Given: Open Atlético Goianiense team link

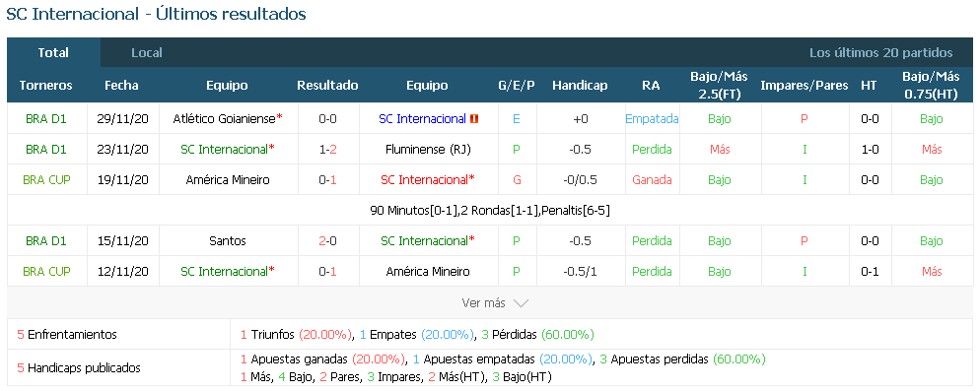Looking at the screenshot, I should point(228,118).
